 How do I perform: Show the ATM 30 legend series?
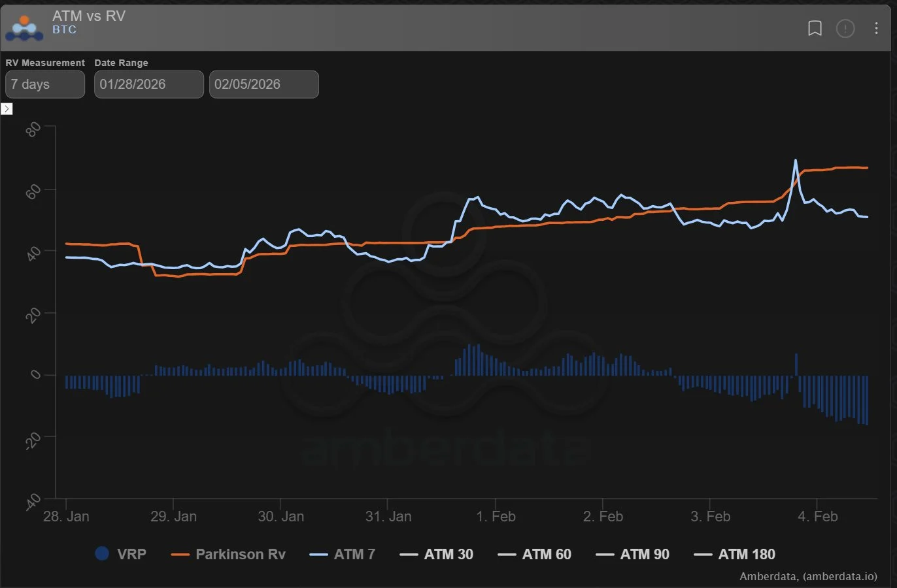click(x=436, y=554)
